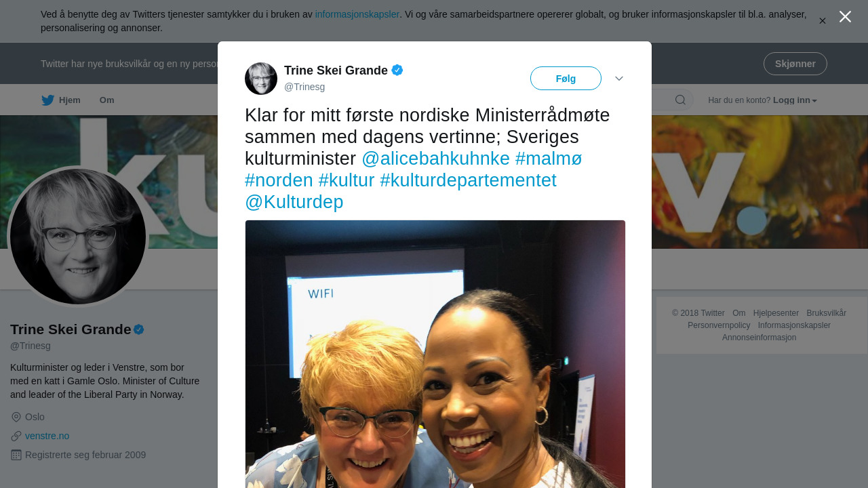Open the Om menu item
868x488 pixels.
107,100
